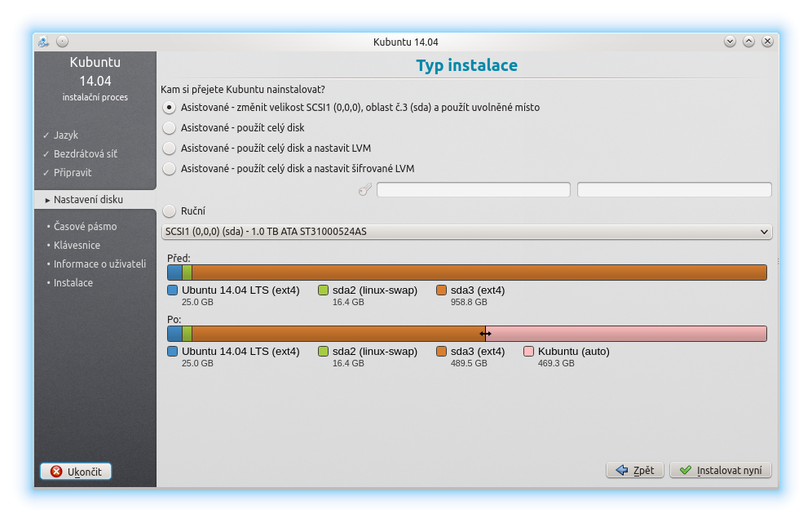Open the SCSI1 sda disk selection dropdown

click(x=466, y=232)
